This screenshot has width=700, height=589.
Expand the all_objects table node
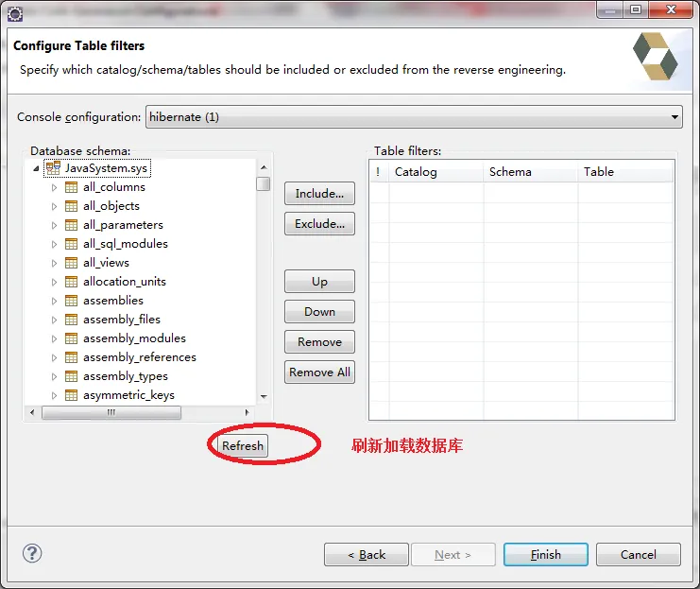(54, 206)
